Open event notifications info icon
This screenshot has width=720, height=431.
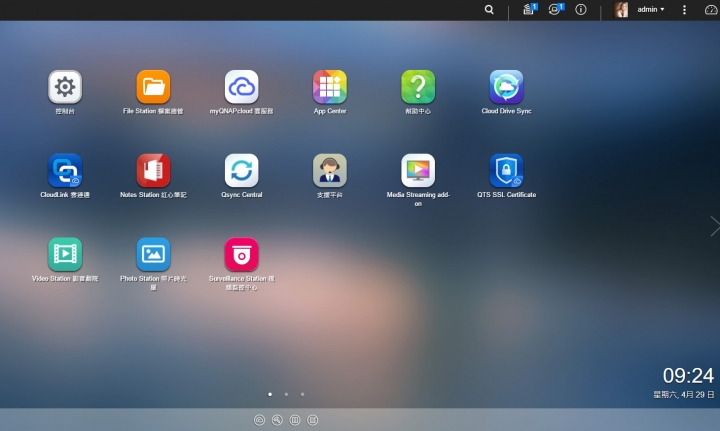click(x=580, y=9)
